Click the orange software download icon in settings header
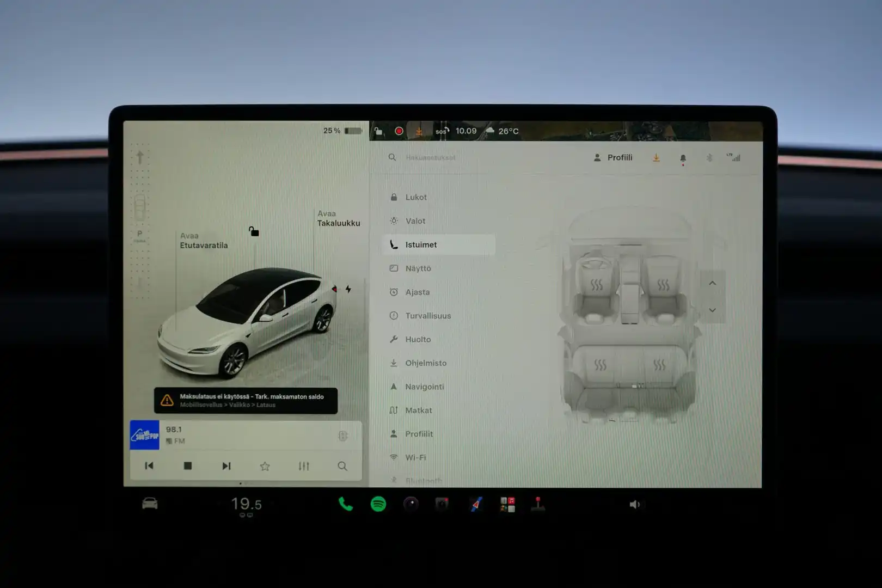The width and height of the screenshot is (882, 588). point(656,157)
